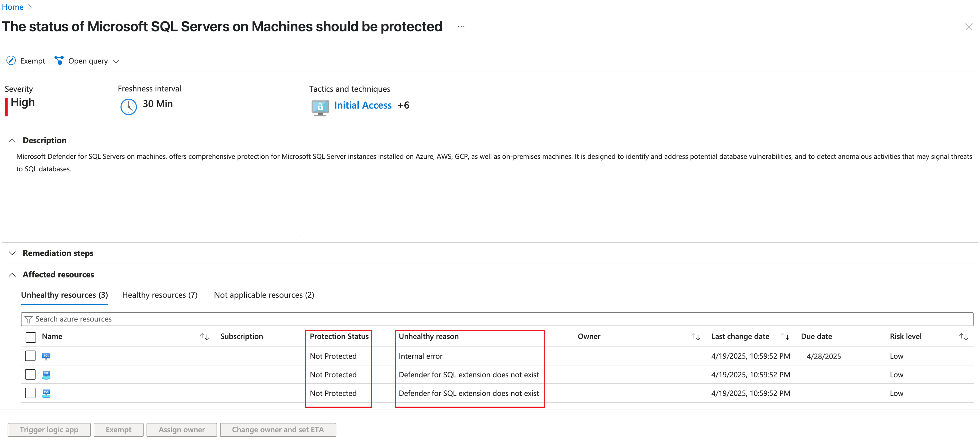Check the third resource row checkbox
Viewport: 980px width, 444px height.
[x=30, y=393]
